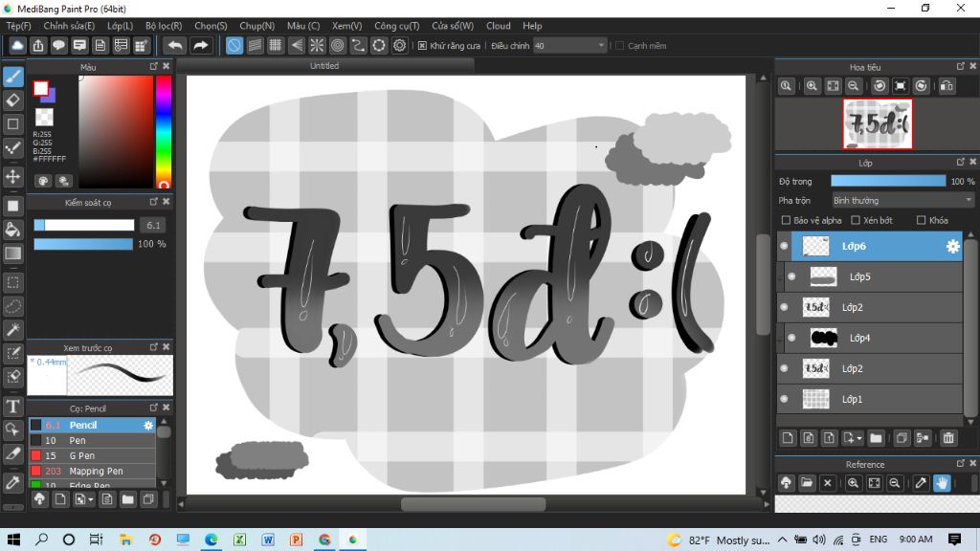Click the cloud save icon
Screen dimensions: 980x551
coord(17,46)
